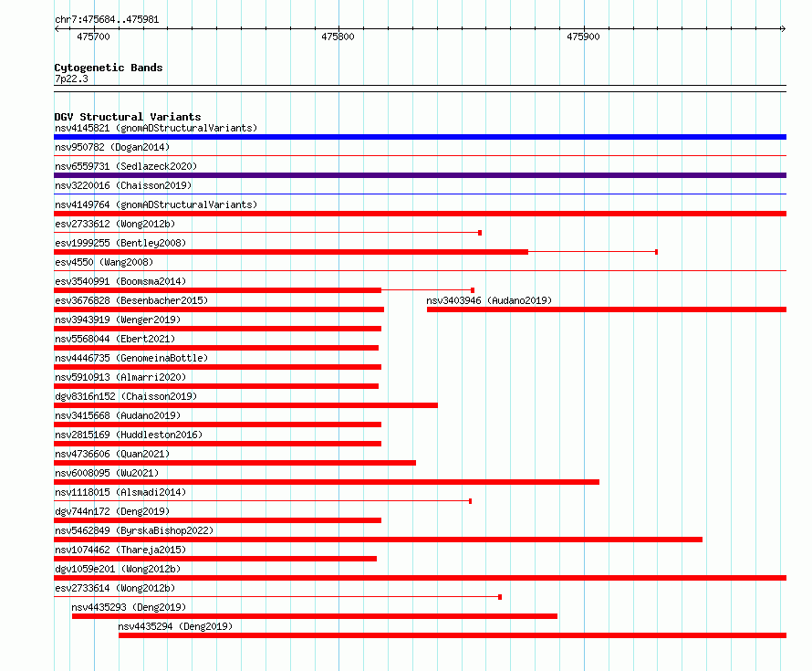
Task: Click the dgv8316n152 (Chaisson2019) label
Action: click(126, 396)
